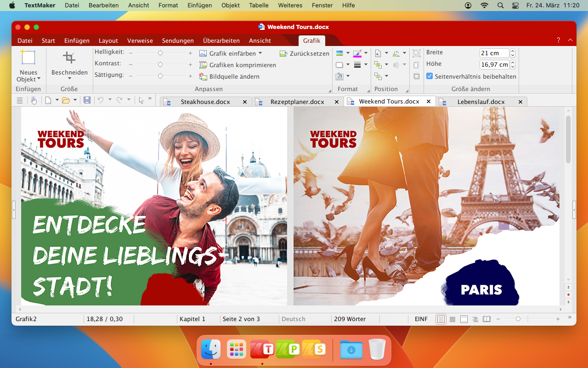Expand the Format group dialog launcher
This screenshot has height=368, width=588.
point(368,91)
